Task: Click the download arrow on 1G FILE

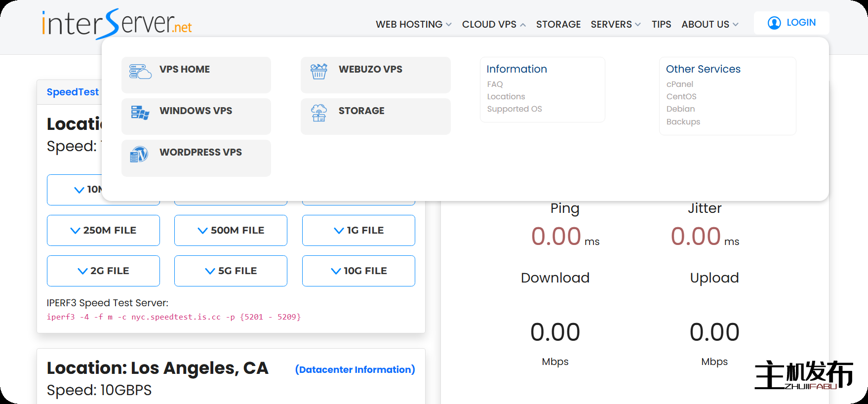Action: (x=339, y=231)
